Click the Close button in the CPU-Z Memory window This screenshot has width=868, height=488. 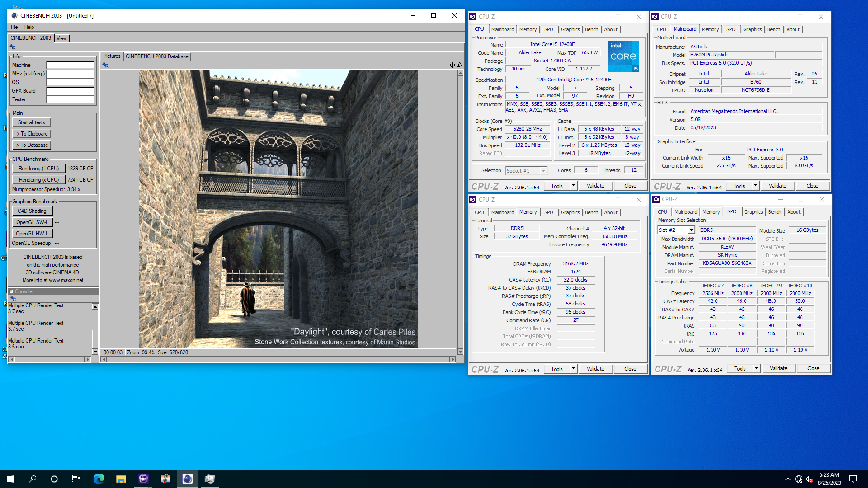tap(630, 369)
